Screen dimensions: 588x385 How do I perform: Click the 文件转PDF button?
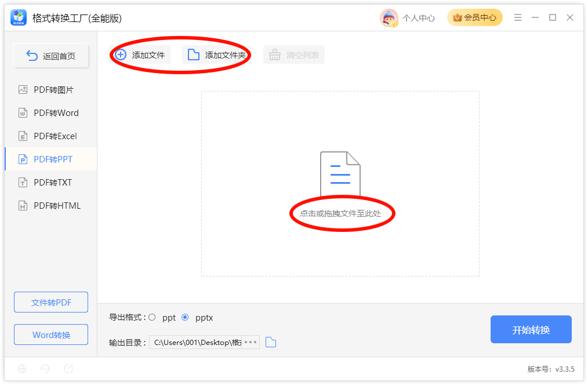pyautogui.click(x=51, y=302)
